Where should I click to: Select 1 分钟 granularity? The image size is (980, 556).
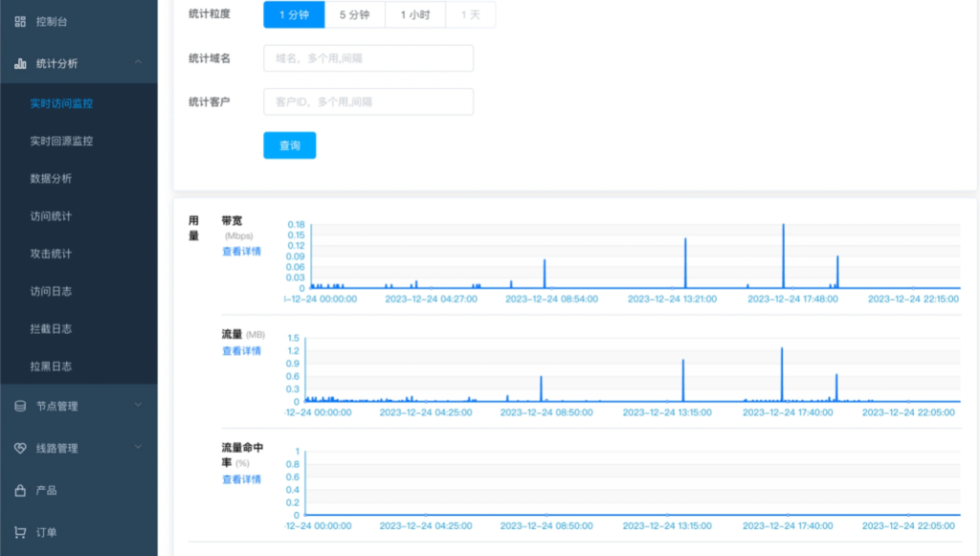tap(294, 14)
